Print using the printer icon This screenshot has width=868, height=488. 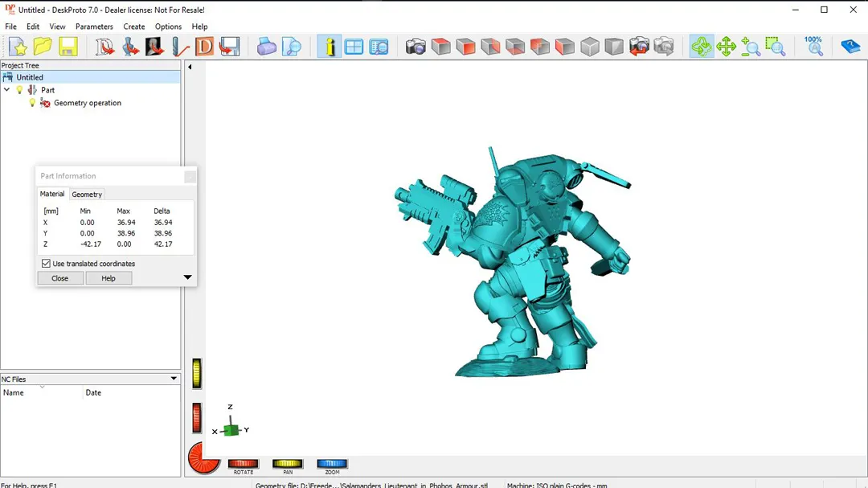click(266, 47)
